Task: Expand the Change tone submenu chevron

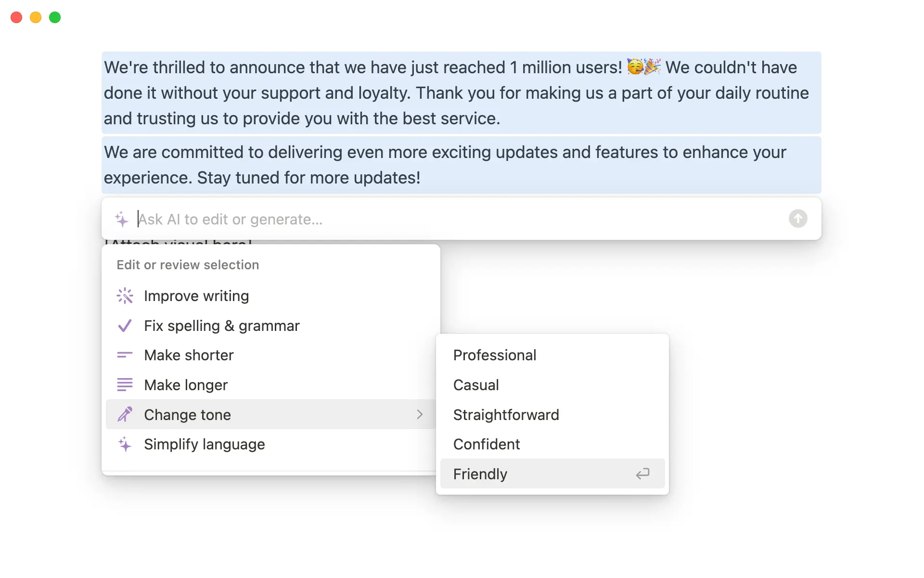Action: pos(420,414)
